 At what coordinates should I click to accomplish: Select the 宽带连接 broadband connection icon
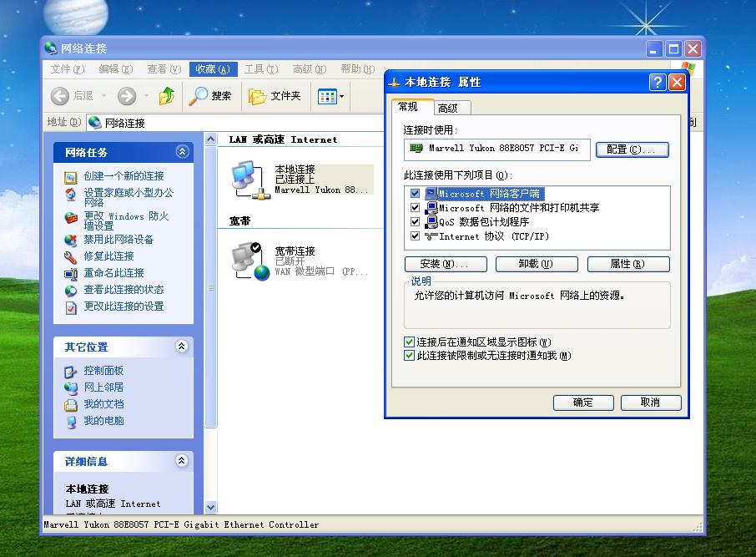[x=246, y=259]
